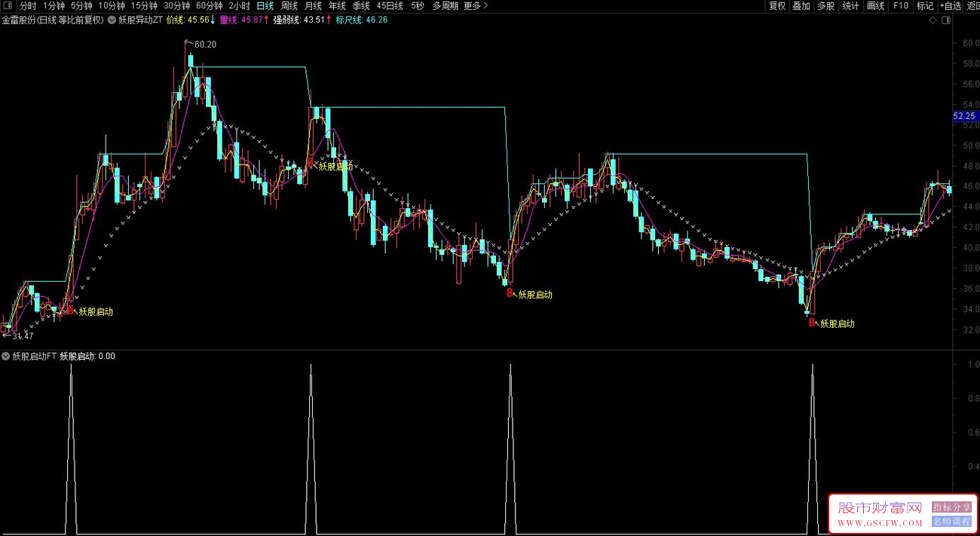Open the 统计 statistics button
The height and width of the screenshot is (536, 980).
(x=850, y=5)
